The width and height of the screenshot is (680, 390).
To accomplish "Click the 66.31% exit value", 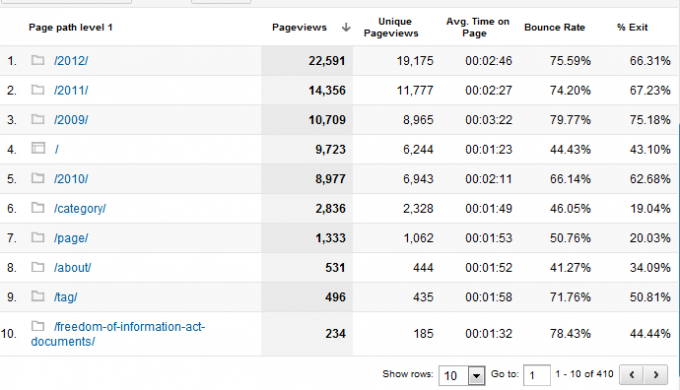I will point(650,61).
